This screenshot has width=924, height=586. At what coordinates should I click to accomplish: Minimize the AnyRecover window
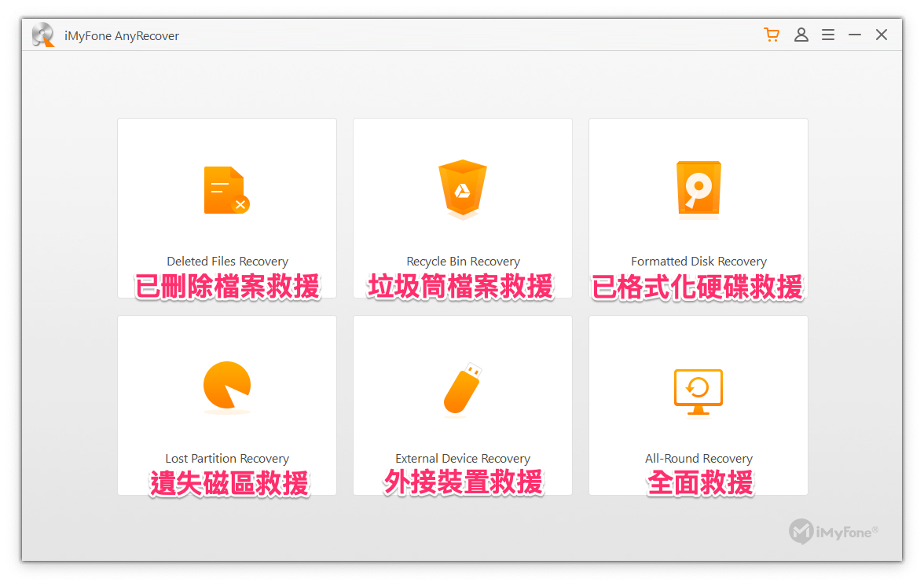[855, 35]
